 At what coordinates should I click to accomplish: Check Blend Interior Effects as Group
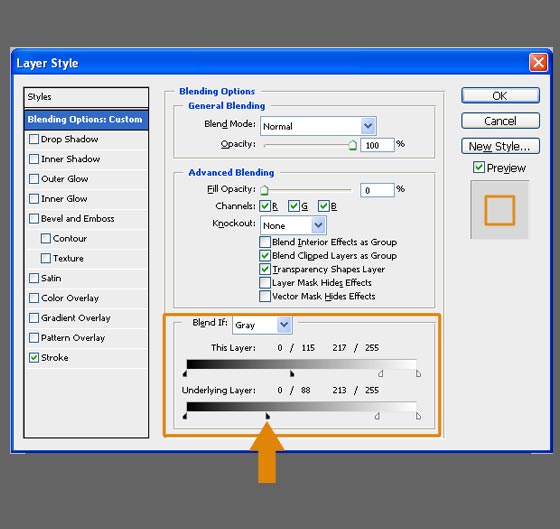point(265,242)
